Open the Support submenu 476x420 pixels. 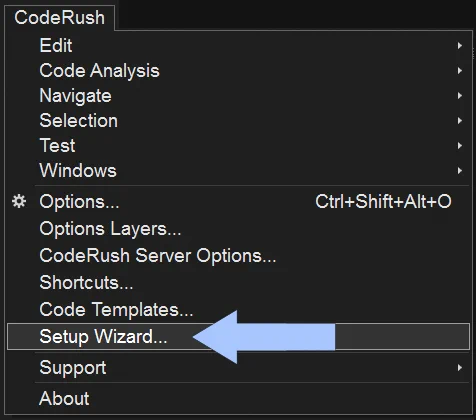pyautogui.click(x=238, y=368)
